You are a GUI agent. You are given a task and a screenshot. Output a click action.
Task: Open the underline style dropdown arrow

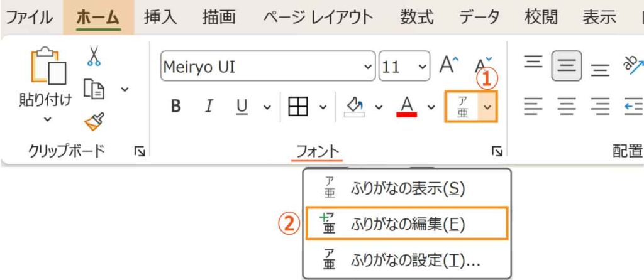[x=267, y=107]
